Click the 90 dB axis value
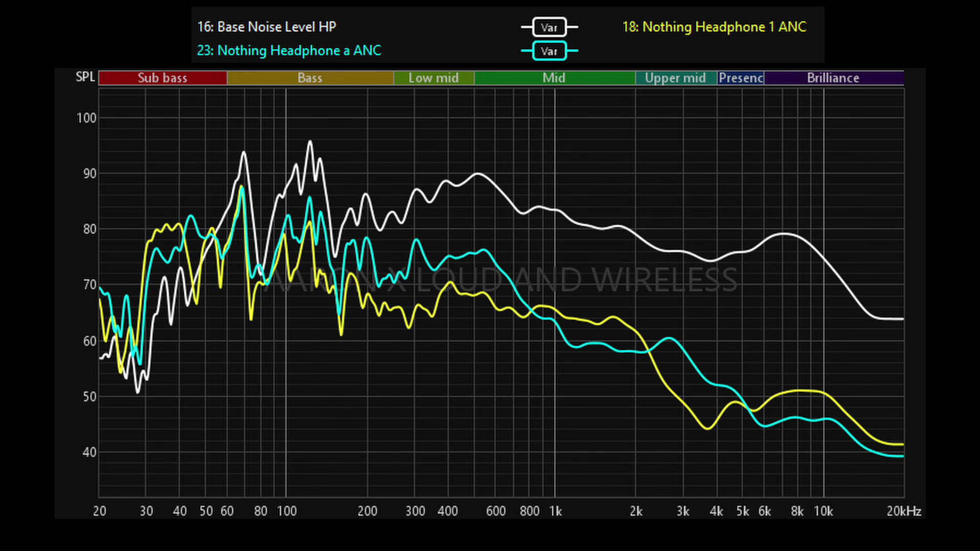Image resolution: width=980 pixels, height=551 pixels. pyautogui.click(x=89, y=174)
